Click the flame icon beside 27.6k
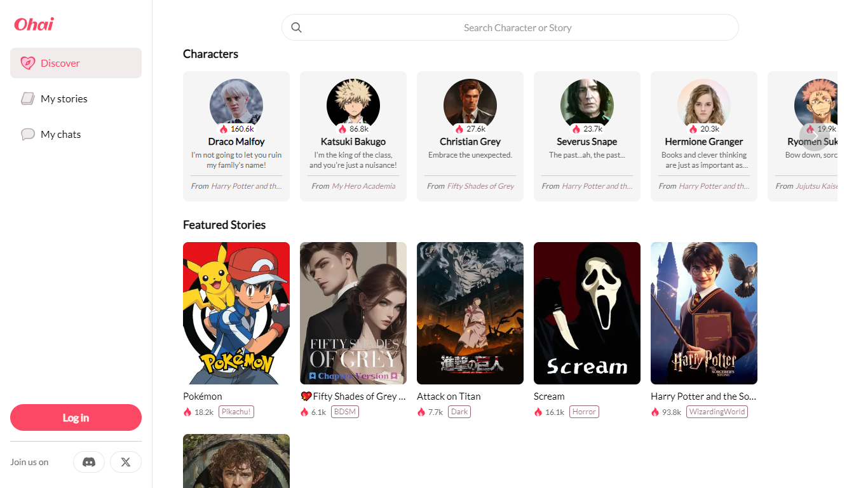 (x=459, y=129)
